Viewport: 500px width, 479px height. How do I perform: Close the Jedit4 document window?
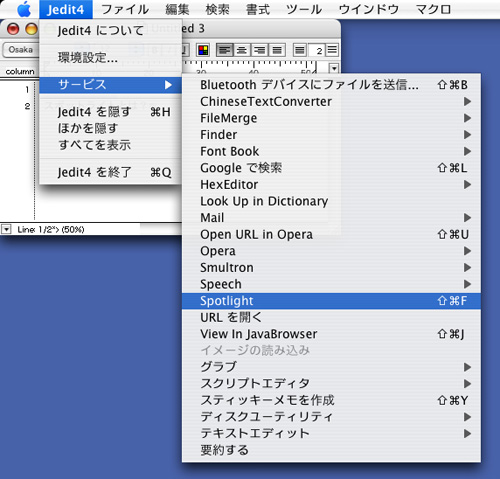13,29
